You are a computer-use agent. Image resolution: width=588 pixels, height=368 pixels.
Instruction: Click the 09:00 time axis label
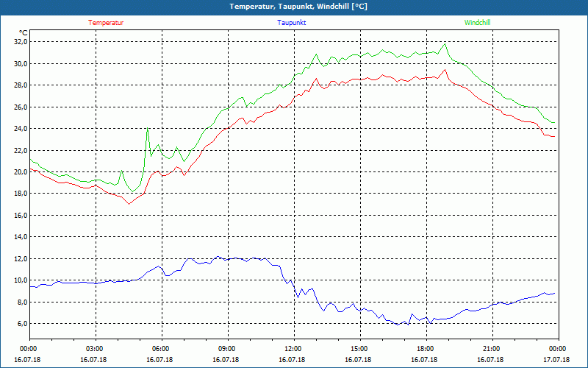pyautogui.click(x=228, y=349)
